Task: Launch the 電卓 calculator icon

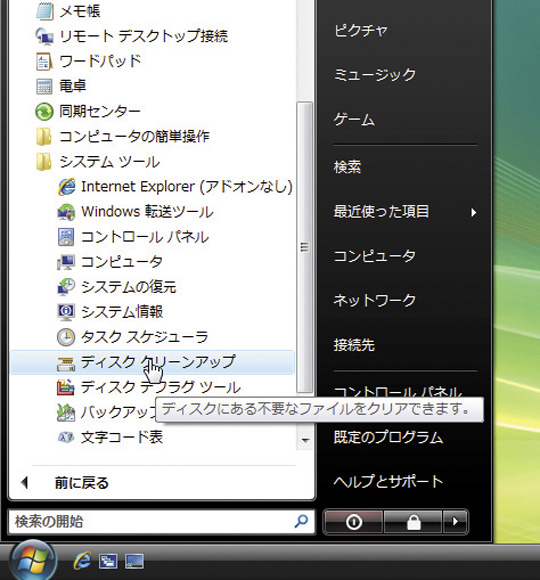Action: point(44,86)
